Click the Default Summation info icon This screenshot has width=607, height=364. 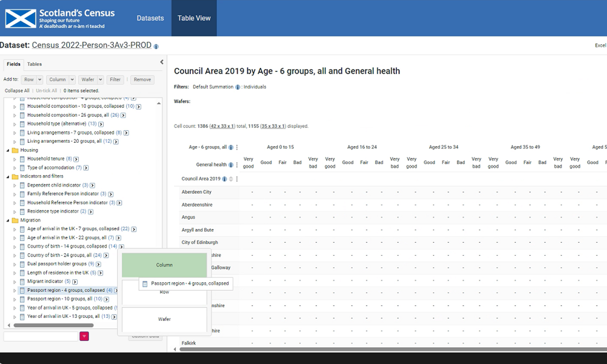(238, 87)
